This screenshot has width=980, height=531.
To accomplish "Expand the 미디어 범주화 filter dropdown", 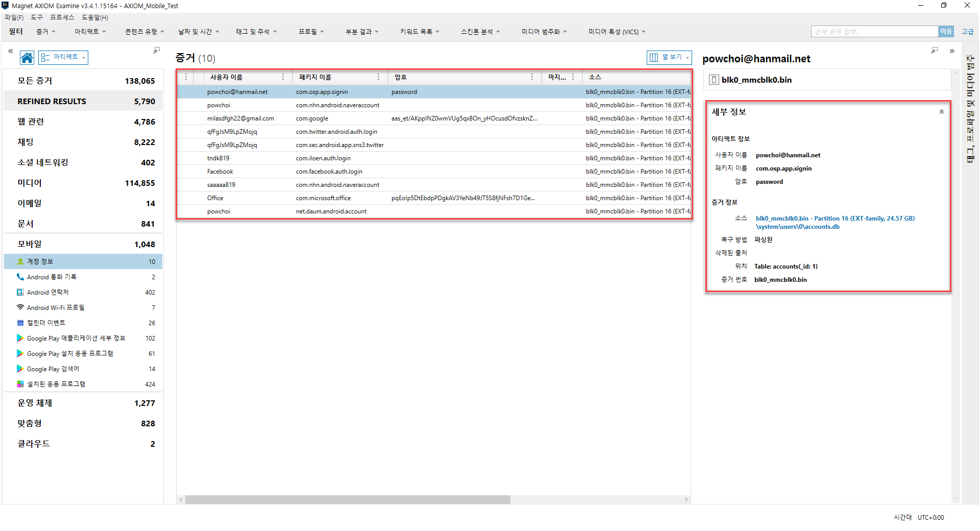I will click(x=544, y=32).
